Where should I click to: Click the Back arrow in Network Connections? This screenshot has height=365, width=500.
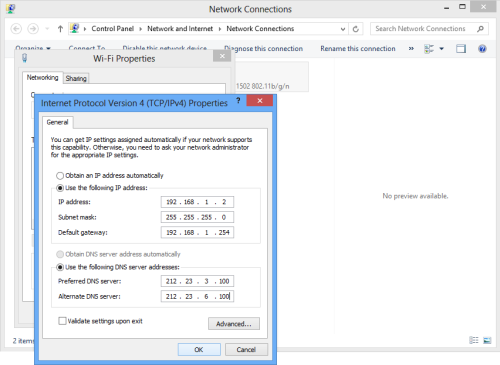coord(16,29)
